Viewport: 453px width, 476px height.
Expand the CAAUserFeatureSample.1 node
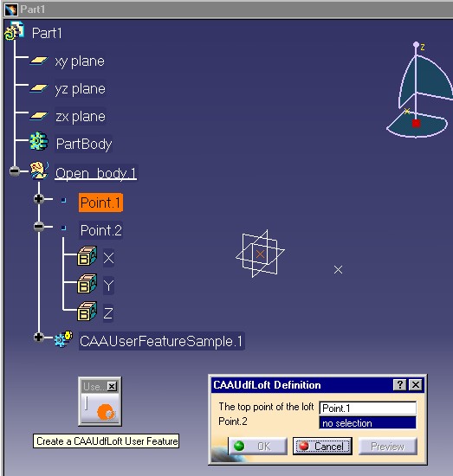click(39, 337)
